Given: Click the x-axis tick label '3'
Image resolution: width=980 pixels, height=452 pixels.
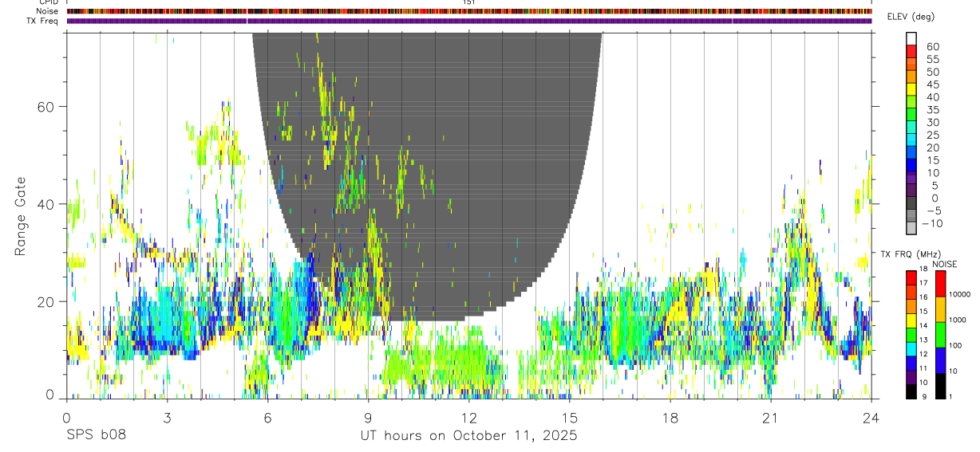Looking at the screenshot, I should click(167, 417).
